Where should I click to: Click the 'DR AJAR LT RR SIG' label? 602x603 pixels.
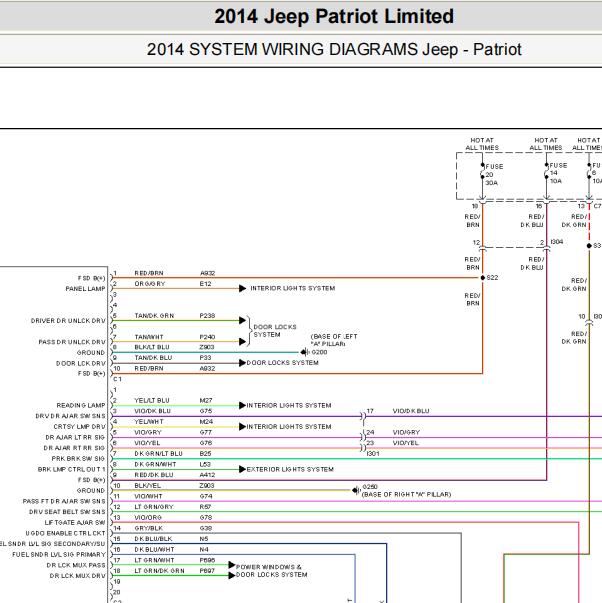tap(75, 438)
